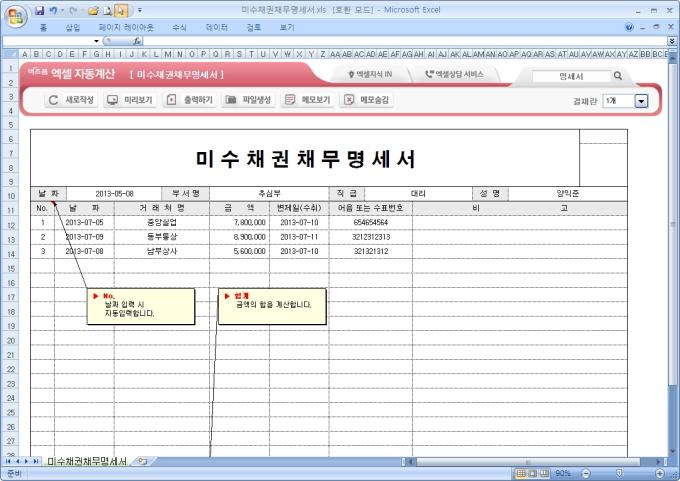Select row header 12
This screenshot has height=481, width=680.
[x=10, y=225]
